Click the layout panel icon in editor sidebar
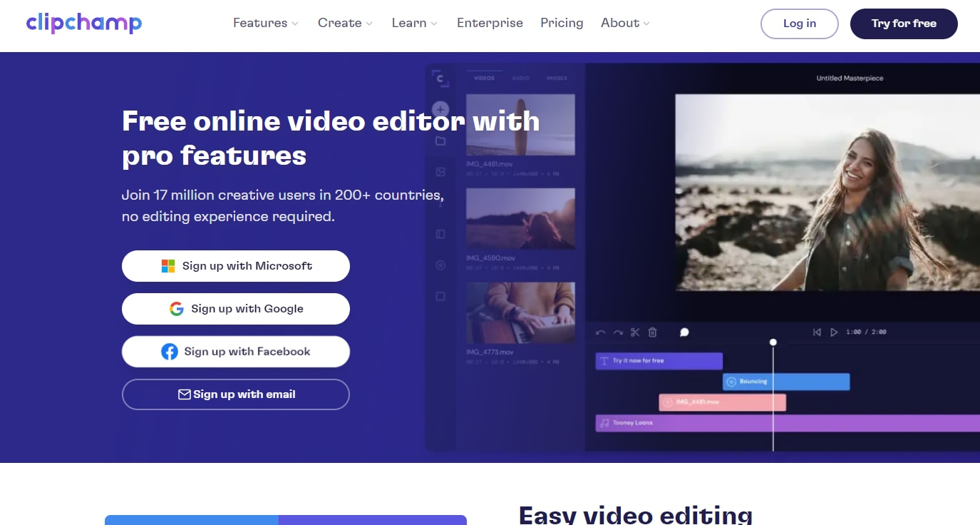This screenshot has width=980, height=525. [x=440, y=234]
